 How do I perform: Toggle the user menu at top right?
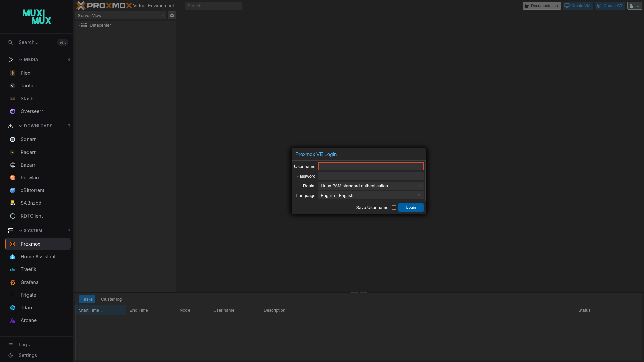634,6
